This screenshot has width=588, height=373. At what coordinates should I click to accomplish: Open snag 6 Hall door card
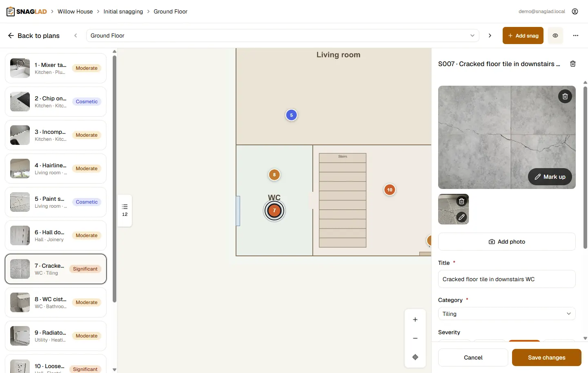pyautogui.click(x=56, y=235)
